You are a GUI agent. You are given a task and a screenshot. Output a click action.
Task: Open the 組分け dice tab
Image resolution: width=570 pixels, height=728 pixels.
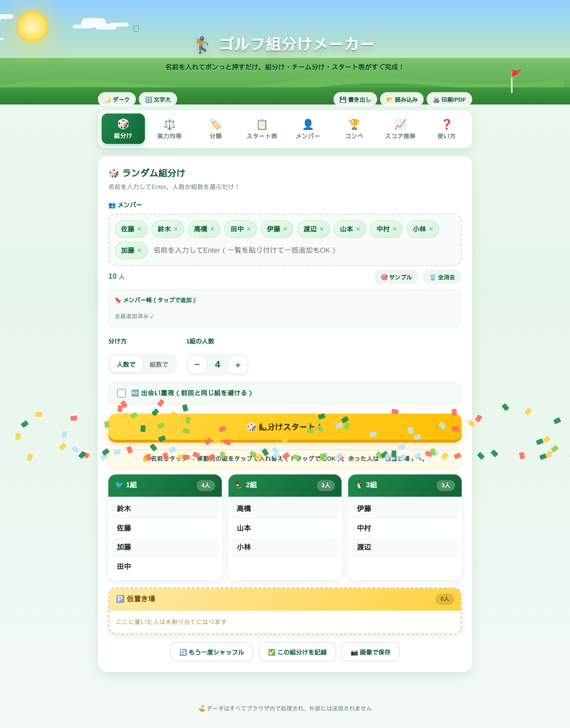[123, 129]
